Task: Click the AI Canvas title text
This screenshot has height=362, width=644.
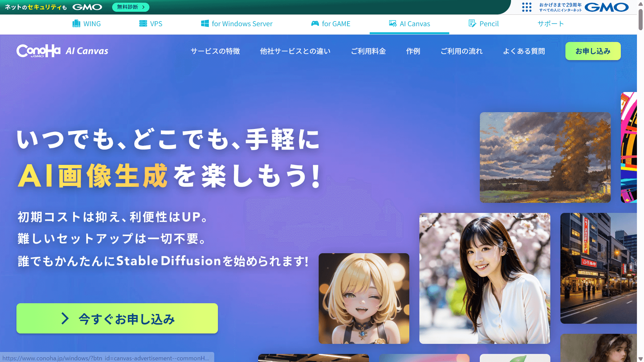Action: [87, 51]
